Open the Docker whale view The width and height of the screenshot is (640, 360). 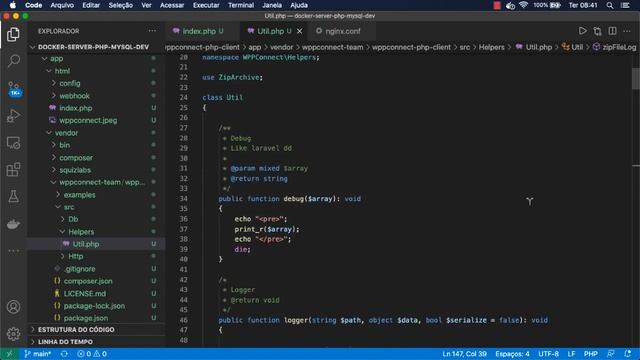click(13, 224)
